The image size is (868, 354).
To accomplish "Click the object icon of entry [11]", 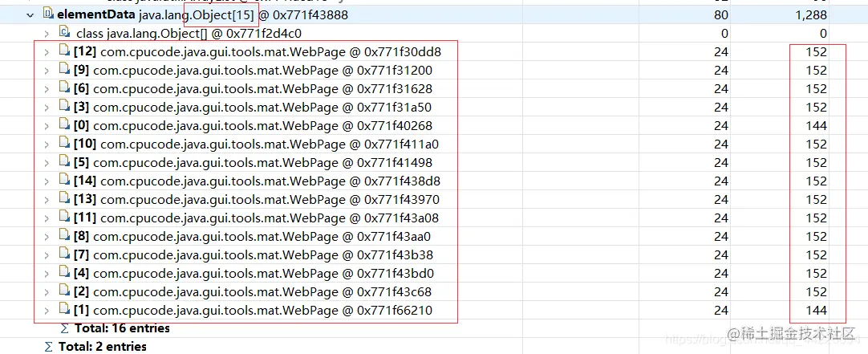I will [x=65, y=218].
